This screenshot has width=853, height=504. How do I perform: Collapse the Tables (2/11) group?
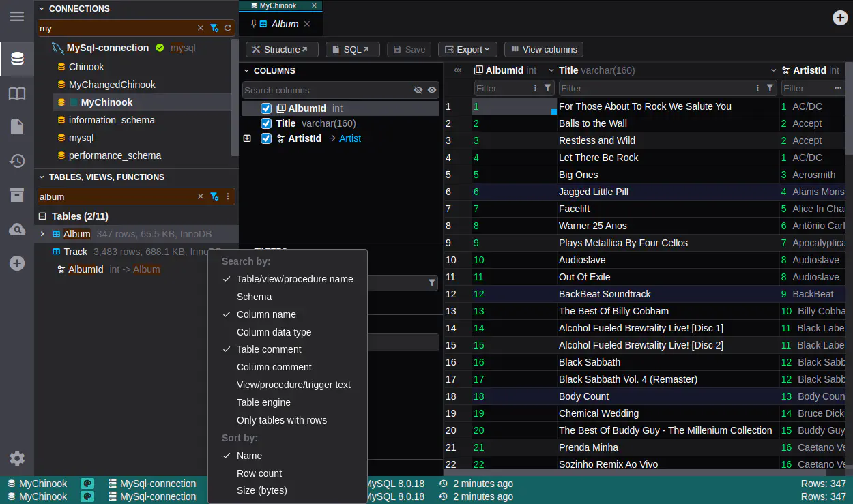point(42,216)
